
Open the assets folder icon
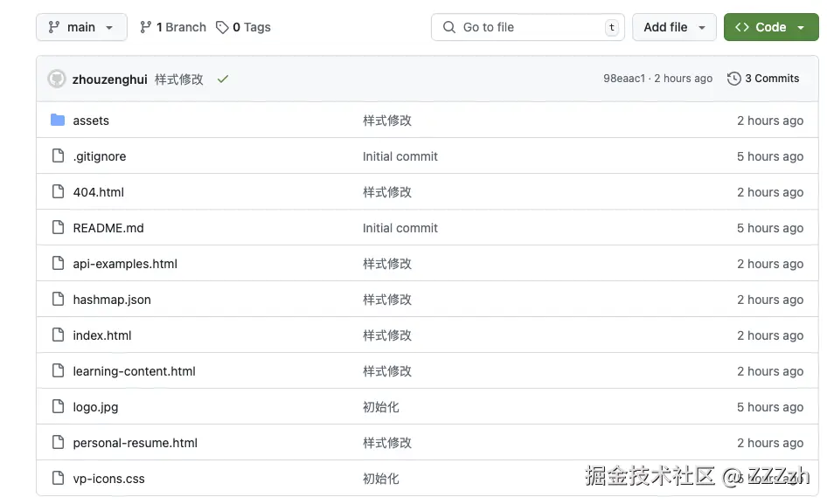click(x=56, y=121)
